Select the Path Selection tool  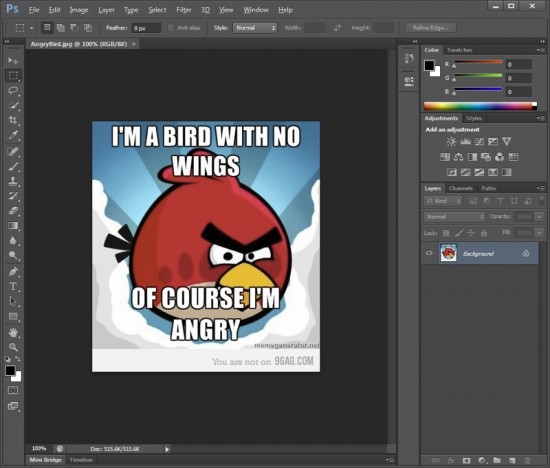point(13,301)
